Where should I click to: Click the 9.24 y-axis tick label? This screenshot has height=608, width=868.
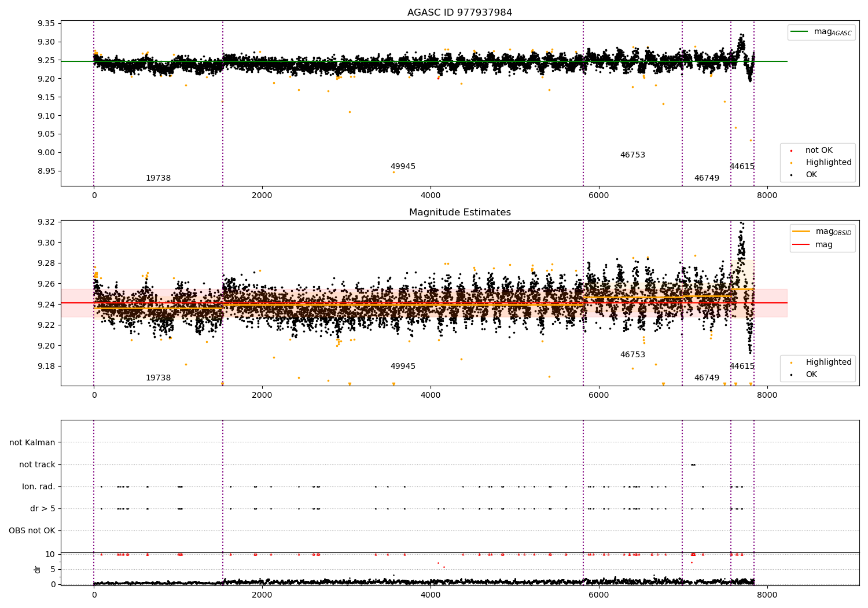tap(46, 305)
